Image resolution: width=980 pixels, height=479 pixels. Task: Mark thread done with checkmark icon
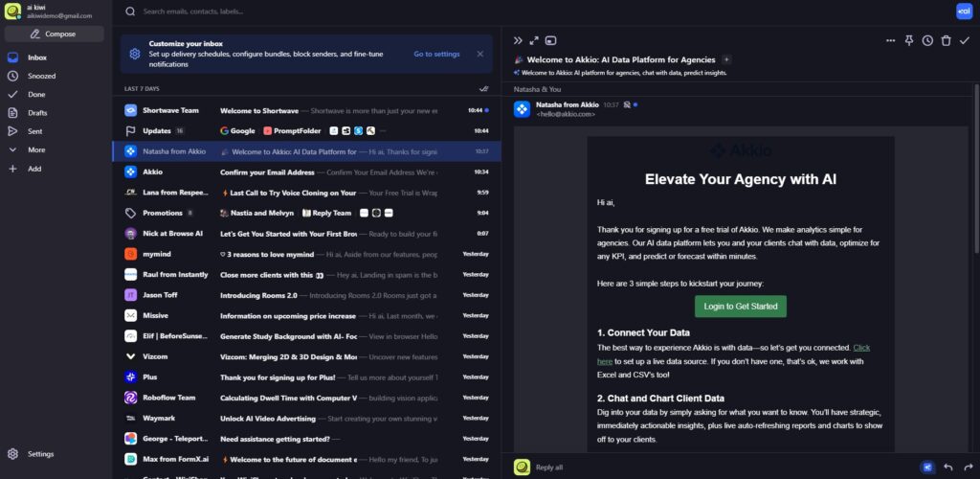(x=965, y=40)
